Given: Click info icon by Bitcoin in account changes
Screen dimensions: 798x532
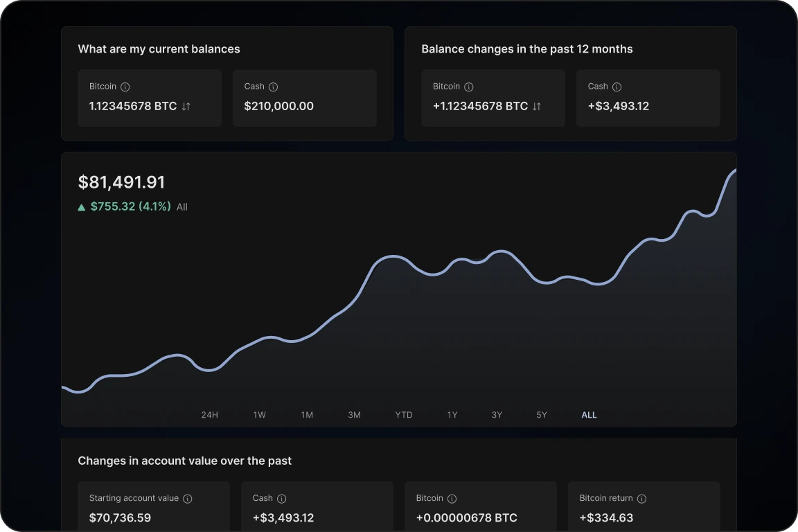Looking at the screenshot, I should click(452, 499).
